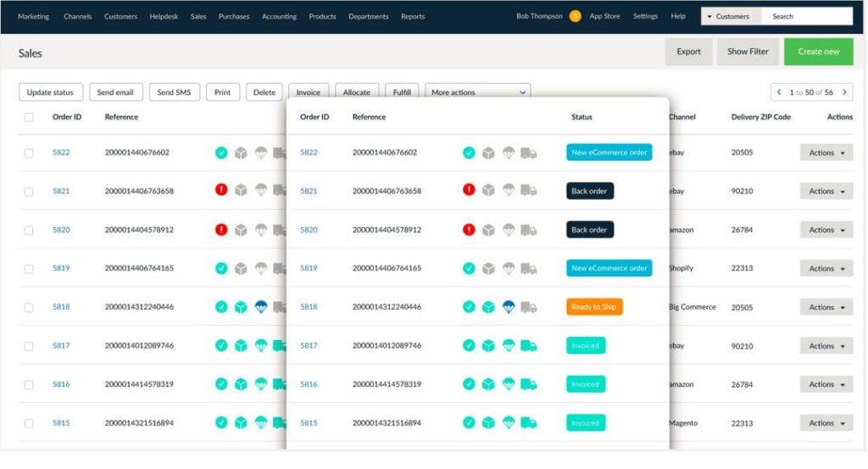The height and width of the screenshot is (469, 868).
Task: Click the grey box icon for order 5822 in popup
Action: click(x=488, y=153)
